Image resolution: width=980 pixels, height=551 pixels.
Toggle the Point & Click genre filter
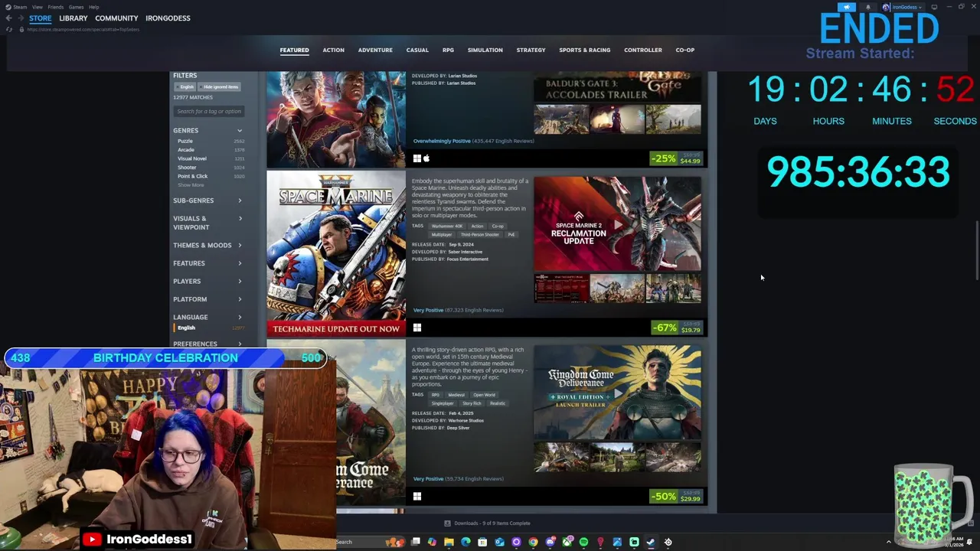point(210,176)
